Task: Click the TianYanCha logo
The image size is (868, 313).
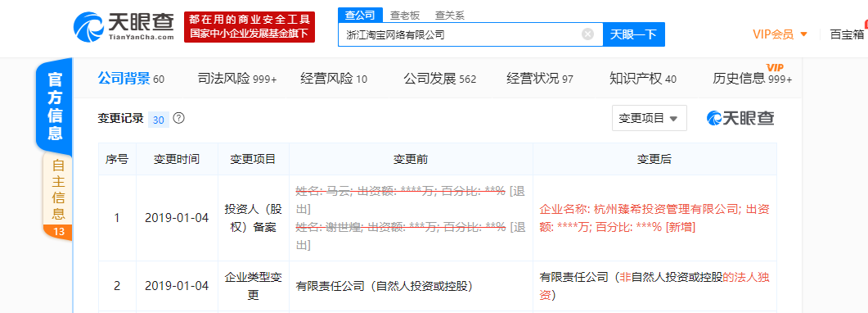Action: (124, 27)
